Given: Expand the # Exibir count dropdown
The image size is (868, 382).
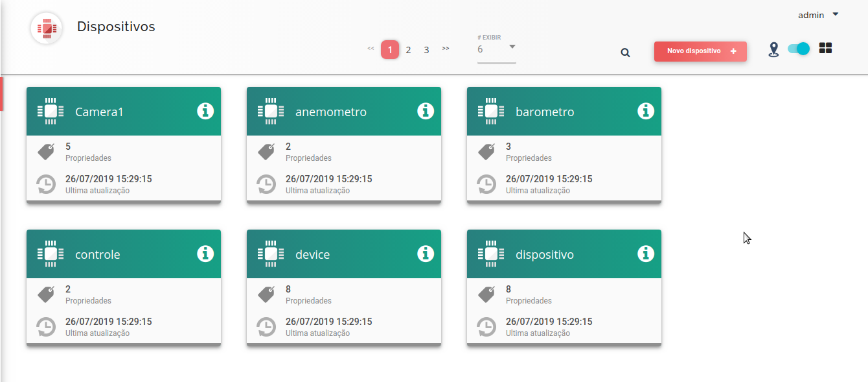Looking at the screenshot, I should 496,49.
